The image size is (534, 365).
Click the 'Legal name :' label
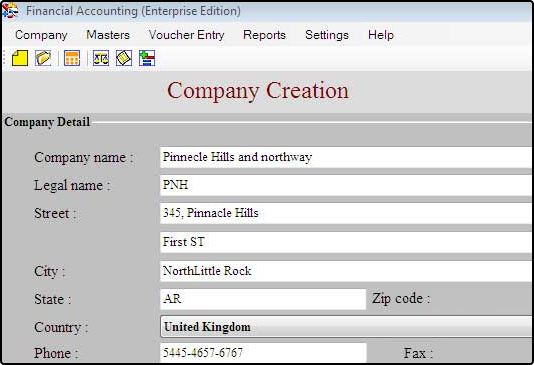72,186
